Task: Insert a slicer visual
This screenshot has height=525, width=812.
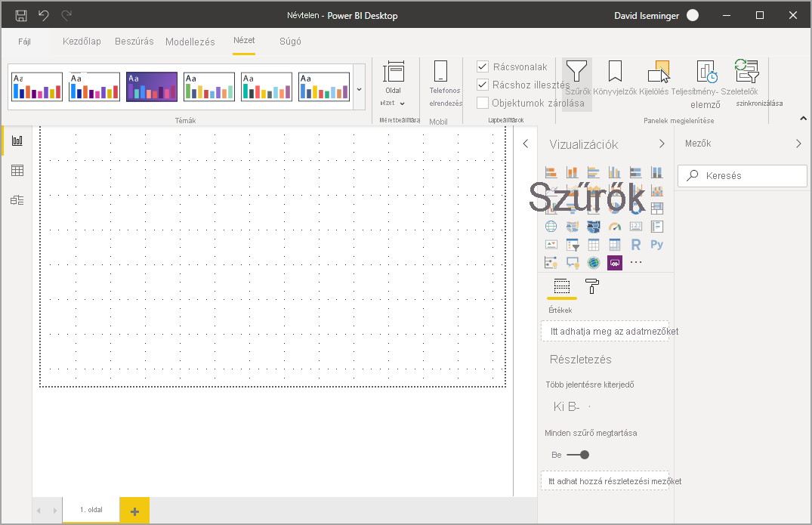Action: click(x=573, y=245)
